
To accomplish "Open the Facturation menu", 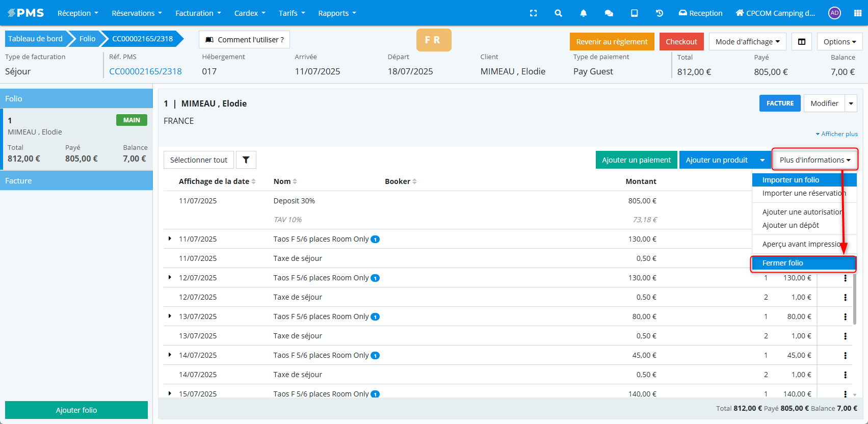I will pyautogui.click(x=198, y=13).
